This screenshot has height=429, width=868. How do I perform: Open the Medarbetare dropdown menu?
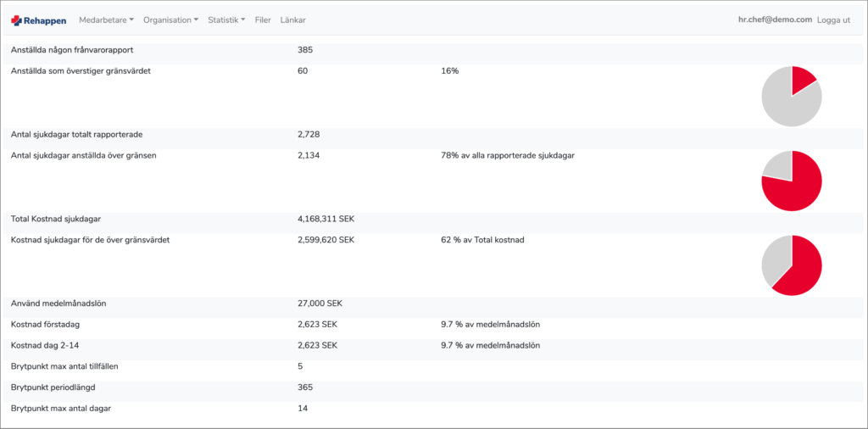click(106, 20)
